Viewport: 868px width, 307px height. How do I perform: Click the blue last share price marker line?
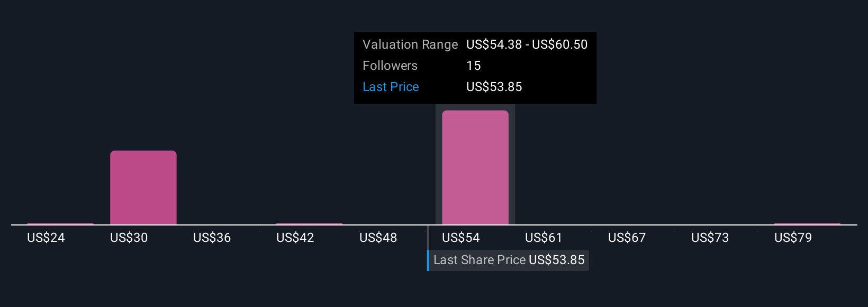tap(428, 260)
